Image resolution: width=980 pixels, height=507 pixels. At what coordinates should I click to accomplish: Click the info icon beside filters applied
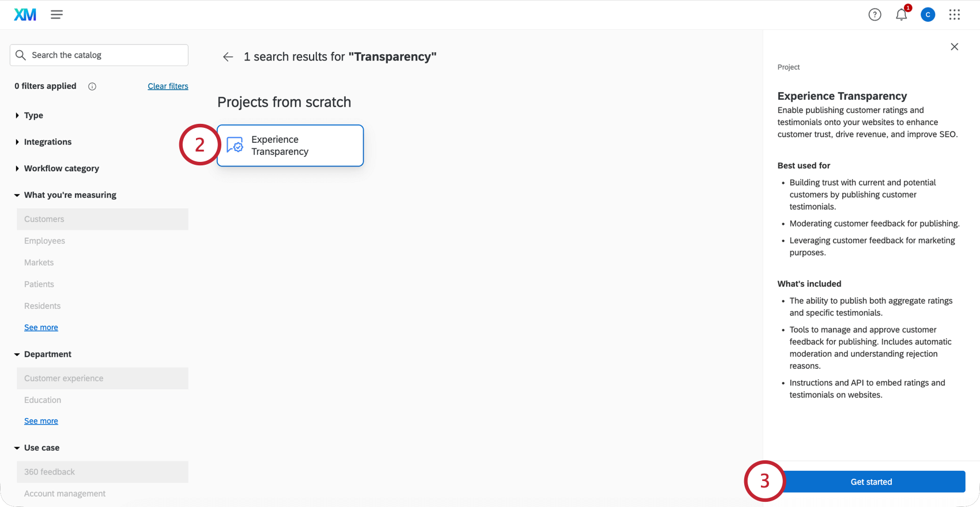coord(92,86)
